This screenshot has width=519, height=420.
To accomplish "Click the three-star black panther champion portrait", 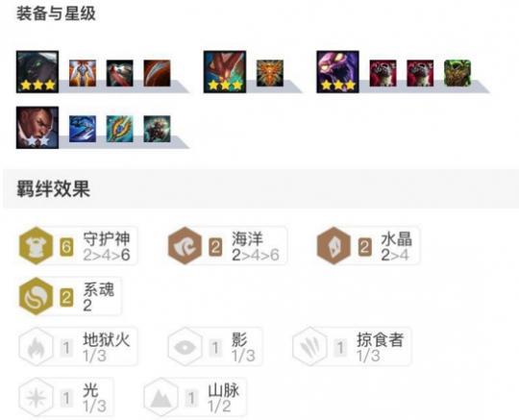I will click(37, 72).
